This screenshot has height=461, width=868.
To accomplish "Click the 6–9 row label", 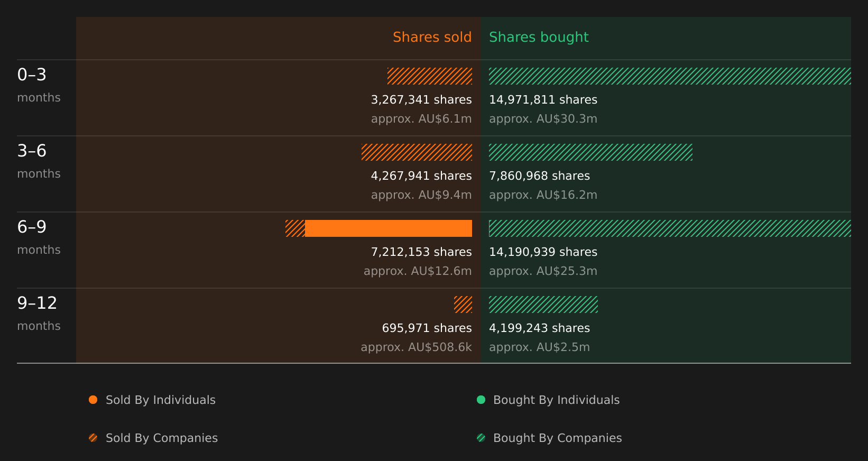I will tap(32, 227).
